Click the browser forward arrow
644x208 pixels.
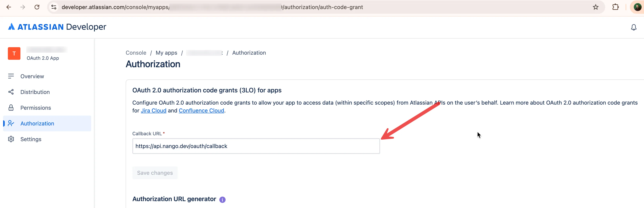point(23,7)
